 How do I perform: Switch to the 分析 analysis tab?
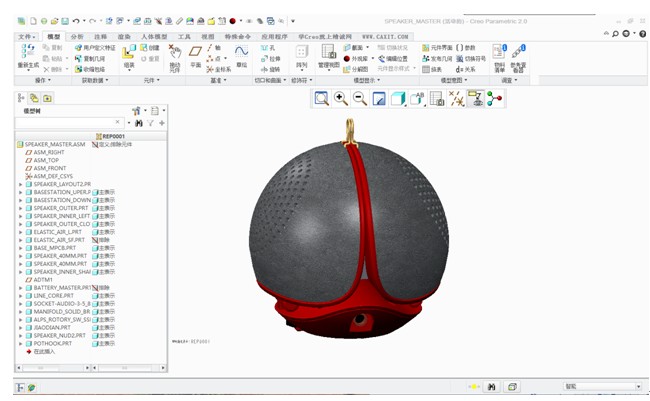pyautogui.click(x=77, y=37)
